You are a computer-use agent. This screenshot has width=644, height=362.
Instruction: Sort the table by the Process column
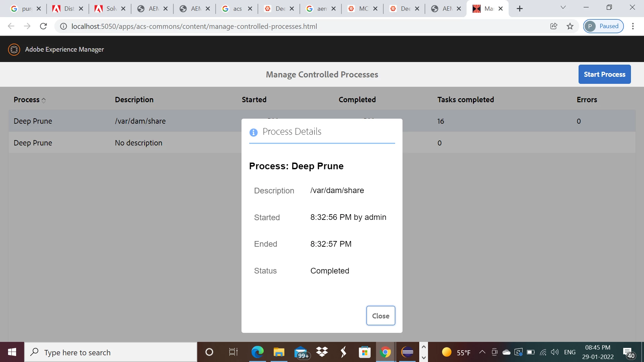30,100
